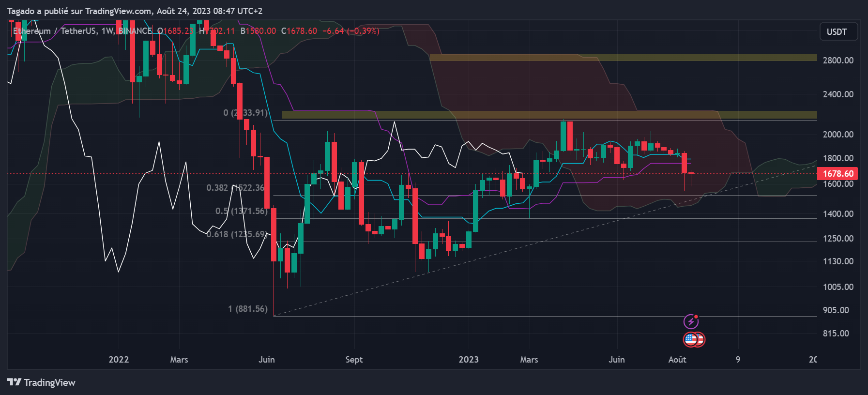Click the 815.00 price axis label
Image resolution: width=868 pixels, height=395 pixels.
[836, 334]
